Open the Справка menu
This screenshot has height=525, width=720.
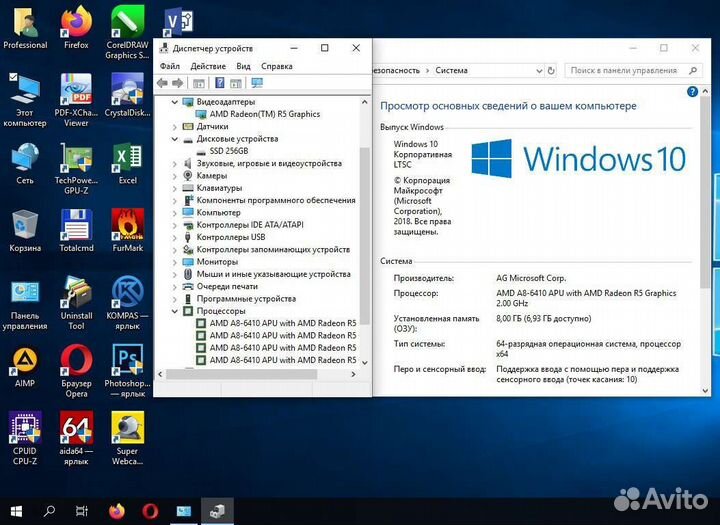tap(277, 66)
